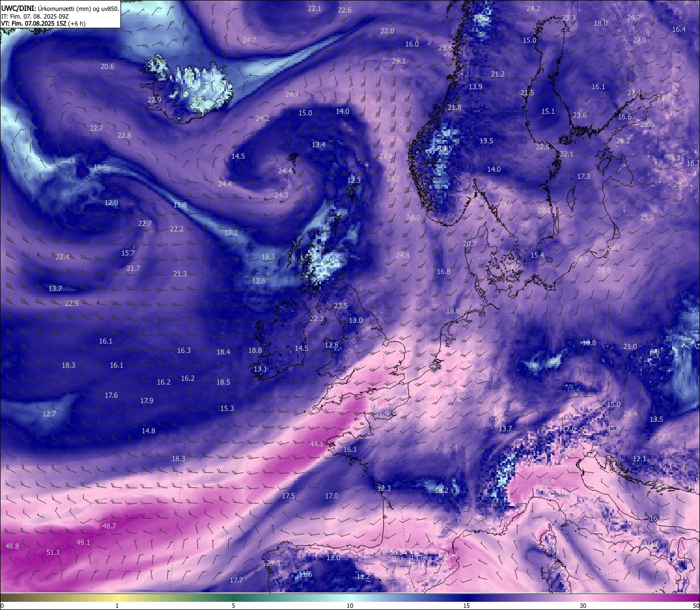Click the 17.0 value in Bay of Biscay
Viewport: 700px width, 610px height.
tap(331, 496)
